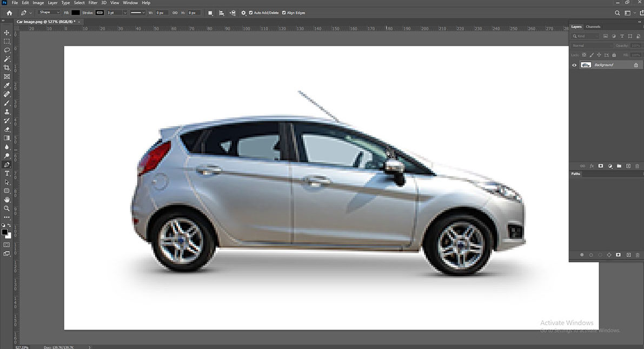Open the blend mode dropdown showing Normal

point(585,45)
